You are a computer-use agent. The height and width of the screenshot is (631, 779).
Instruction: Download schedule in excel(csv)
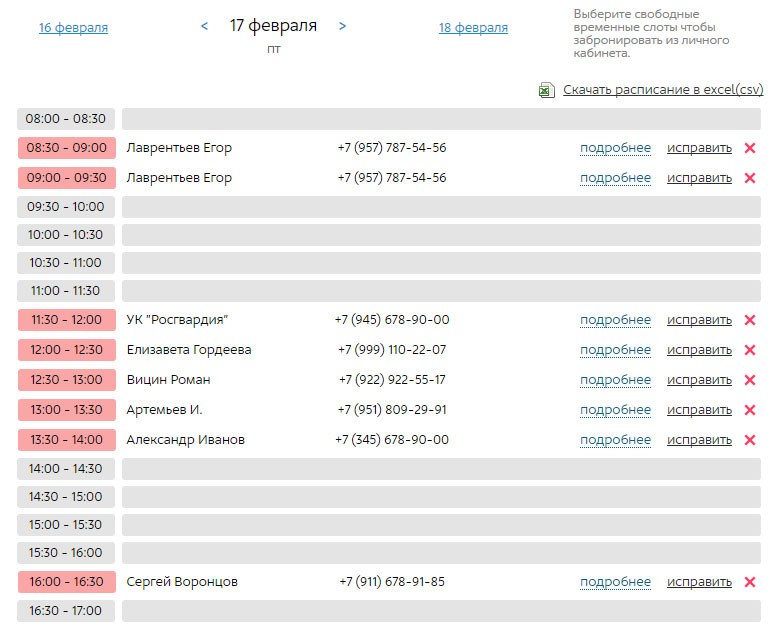[x=662, y=90]
